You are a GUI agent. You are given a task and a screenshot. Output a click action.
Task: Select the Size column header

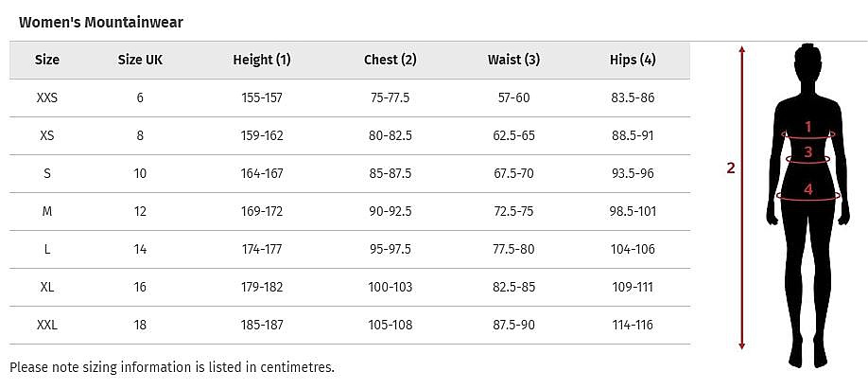[47, 60]
